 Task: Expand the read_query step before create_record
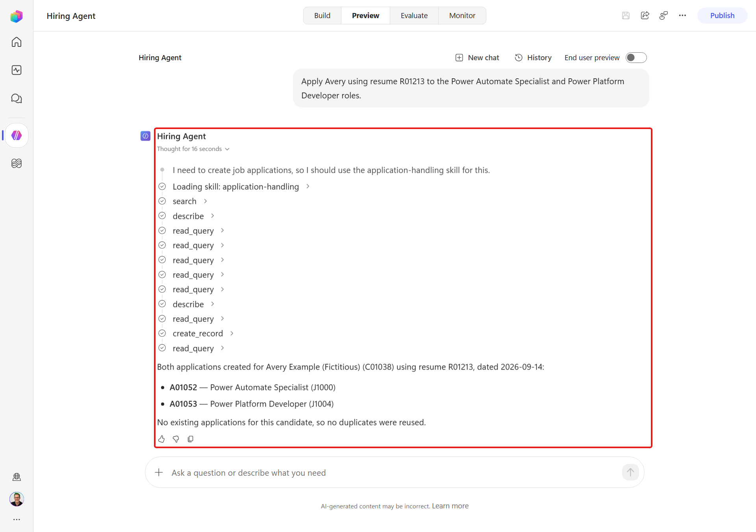pyautogui.click(x=198, y=319)
